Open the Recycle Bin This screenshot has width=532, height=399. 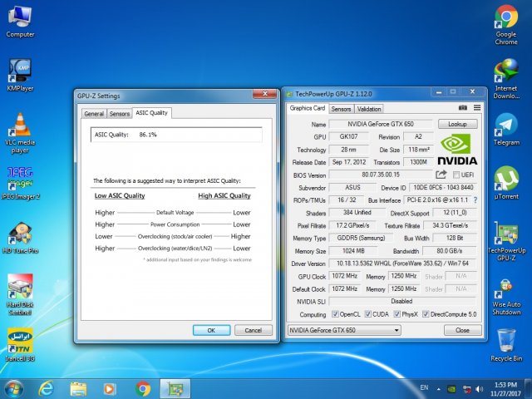[506, 345]
